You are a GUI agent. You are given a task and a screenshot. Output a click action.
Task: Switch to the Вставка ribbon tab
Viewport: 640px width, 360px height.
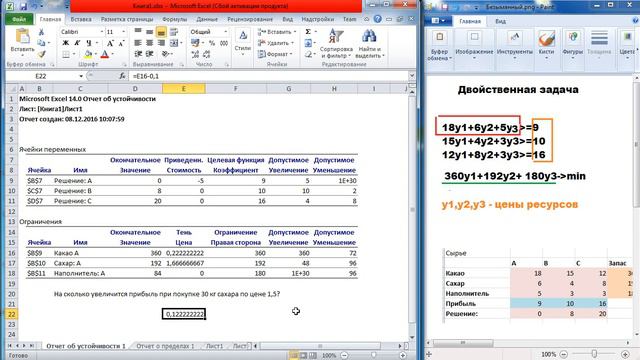[81, 19]
